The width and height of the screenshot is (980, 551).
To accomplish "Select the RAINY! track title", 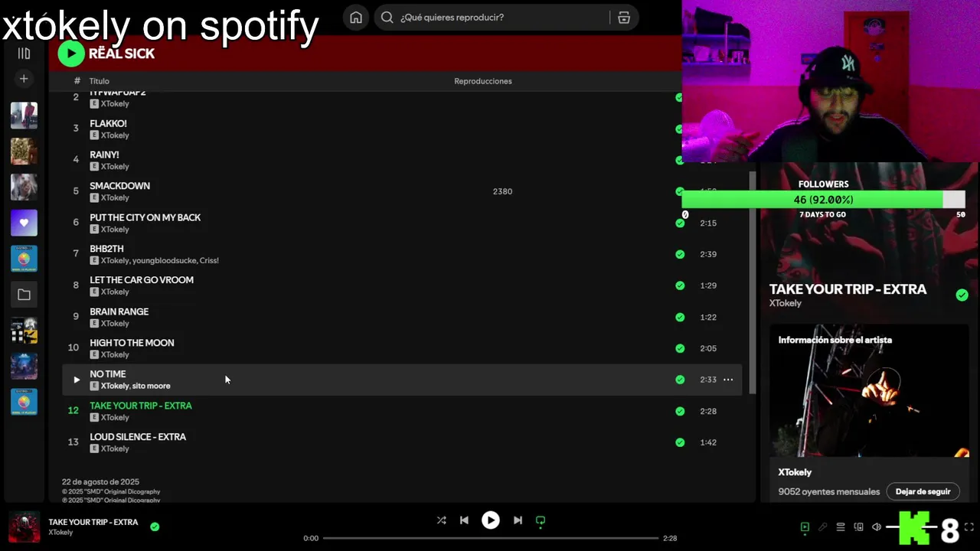I will tap(104, 155).
